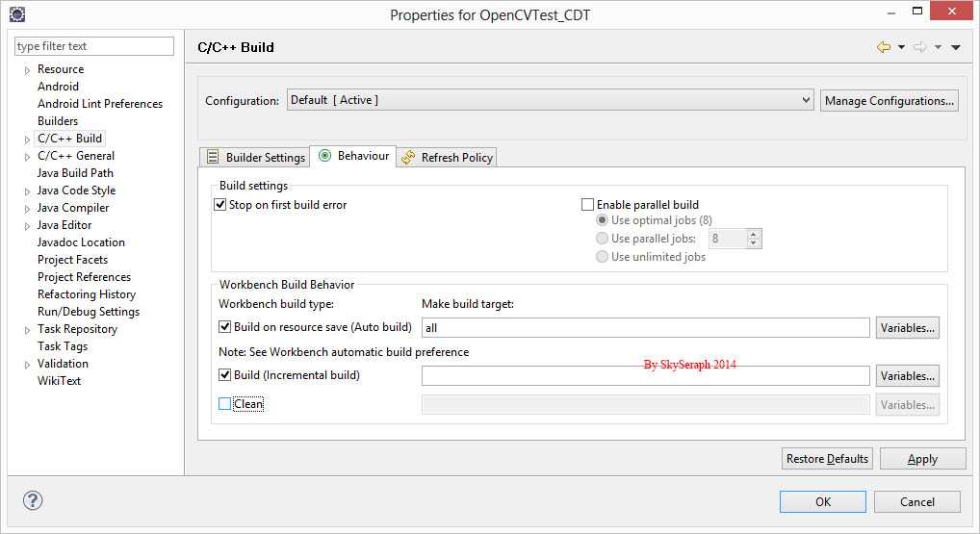Toggle Stop on first build error

click(x=220, y=205)
